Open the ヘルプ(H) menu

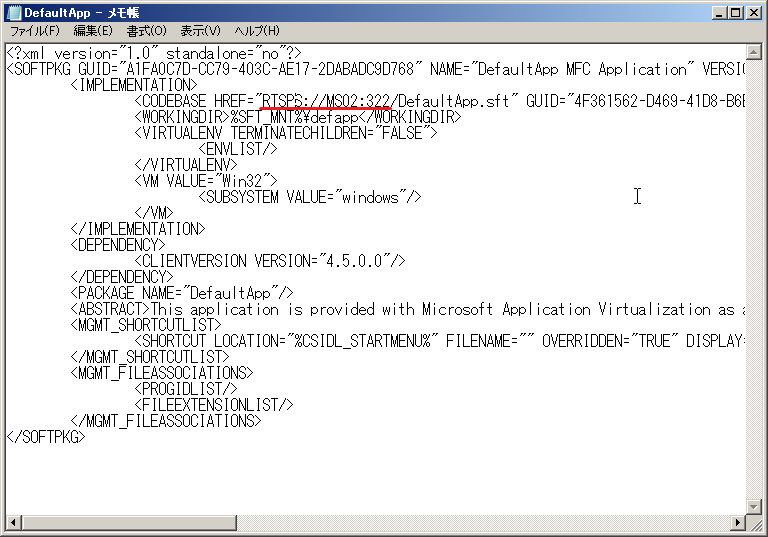click(x=257, y=31)
